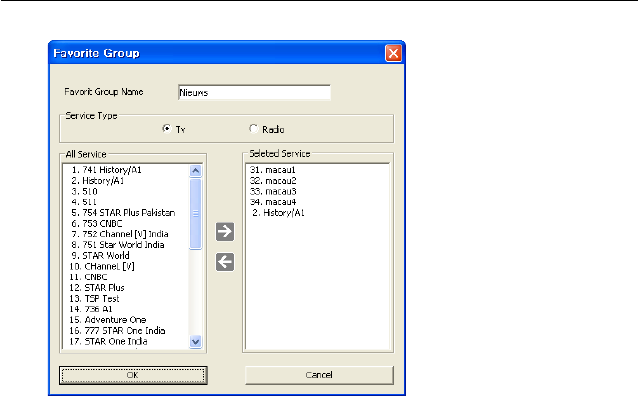Click the All Service scroll up arrow

click(195, 171)
